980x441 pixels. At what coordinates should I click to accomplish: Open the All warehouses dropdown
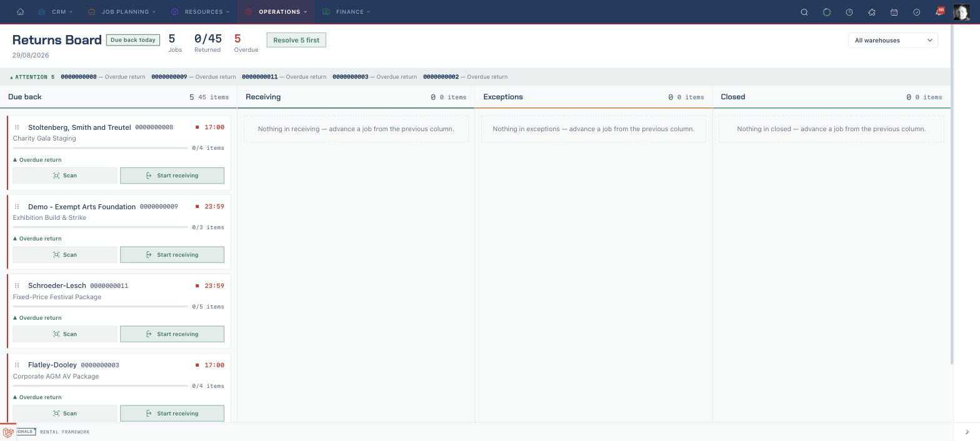point(893,41)
